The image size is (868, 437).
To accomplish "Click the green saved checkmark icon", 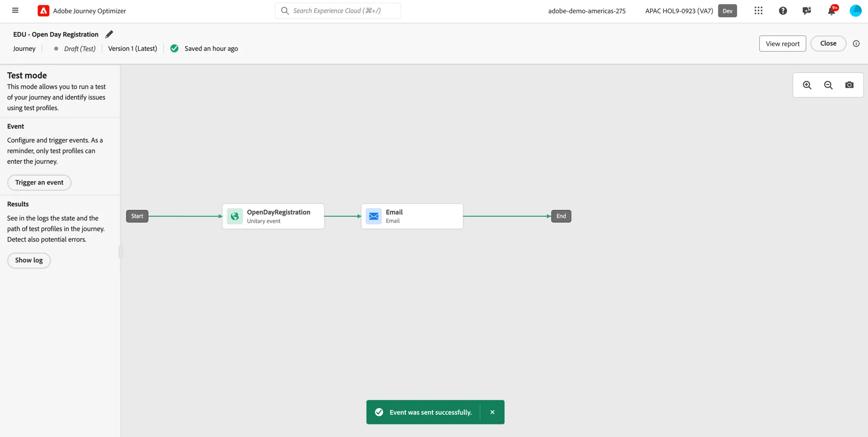I will click(174, 48).
